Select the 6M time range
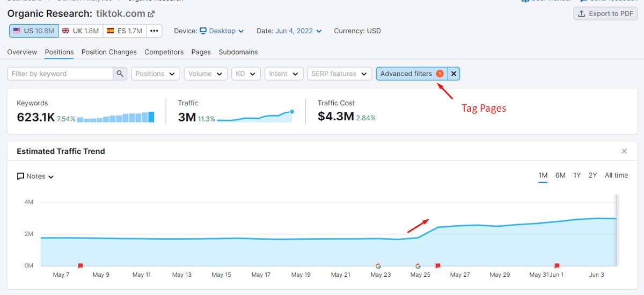The image size is (644, 295). tap(560, 175)
